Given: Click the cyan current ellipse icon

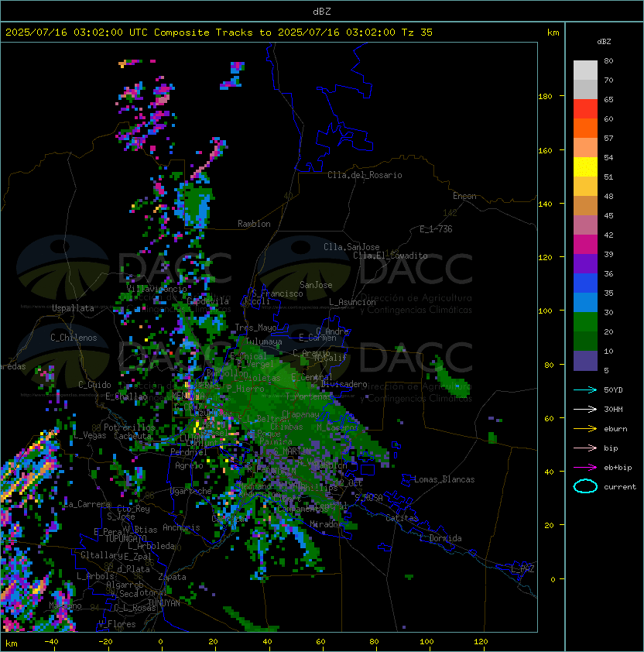Looking at the screenshot, I should 585,486.
